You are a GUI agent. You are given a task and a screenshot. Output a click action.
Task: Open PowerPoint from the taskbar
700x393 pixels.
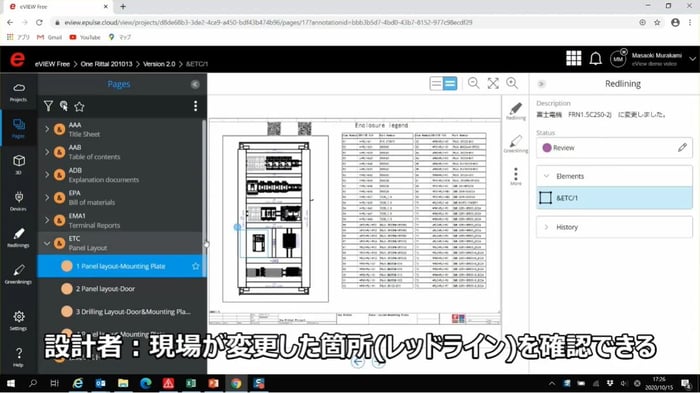pos(213,383)
